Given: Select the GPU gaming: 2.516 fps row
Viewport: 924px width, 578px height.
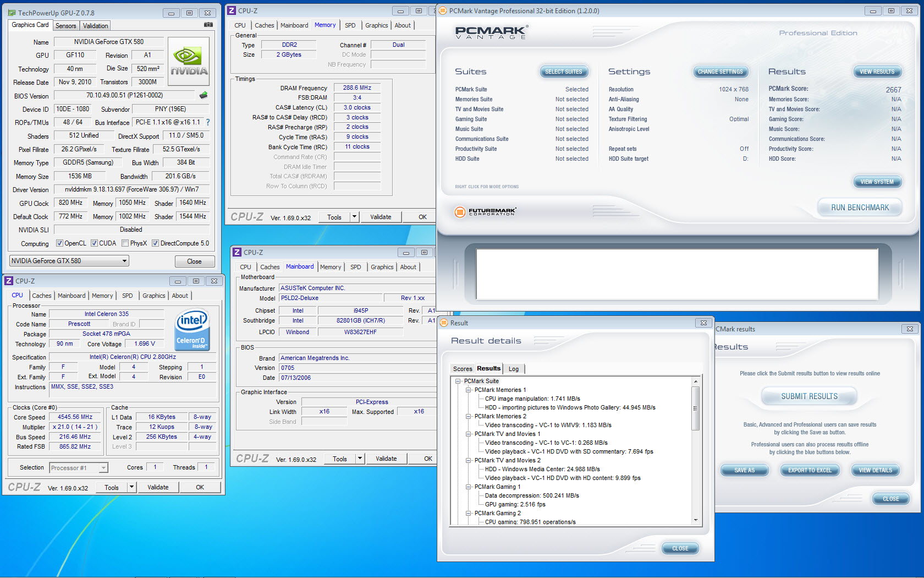Looking at the screenshot, I should (x=515, y=504).
